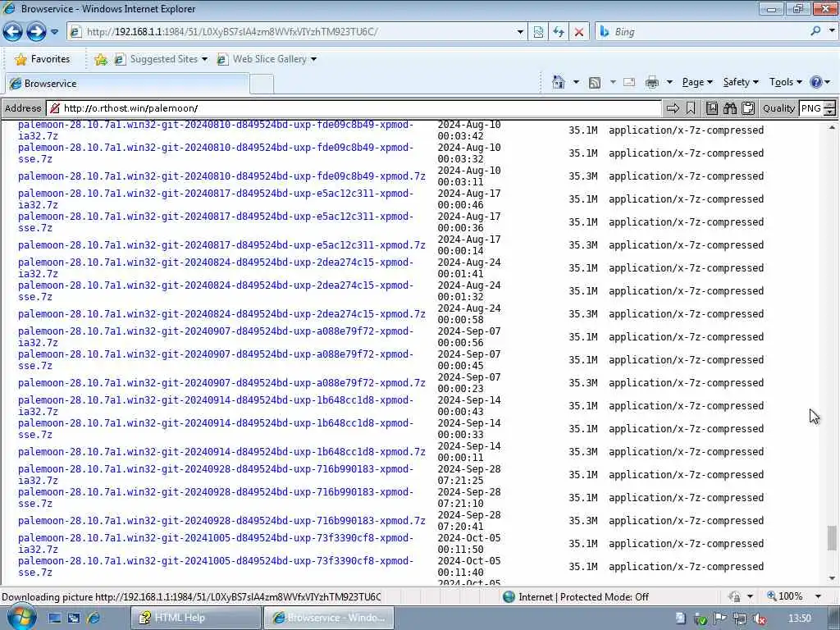The width and height of the screenshot is (840, 630).
Task: Decrease Quality with the down stepper arrow
Action: coord(830,112)
